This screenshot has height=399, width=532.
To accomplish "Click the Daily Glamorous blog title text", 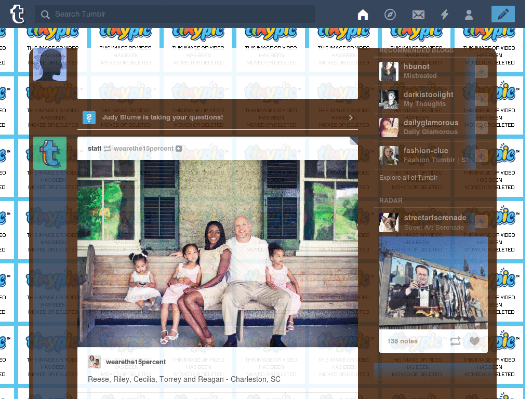I will [x=431, y=131].
